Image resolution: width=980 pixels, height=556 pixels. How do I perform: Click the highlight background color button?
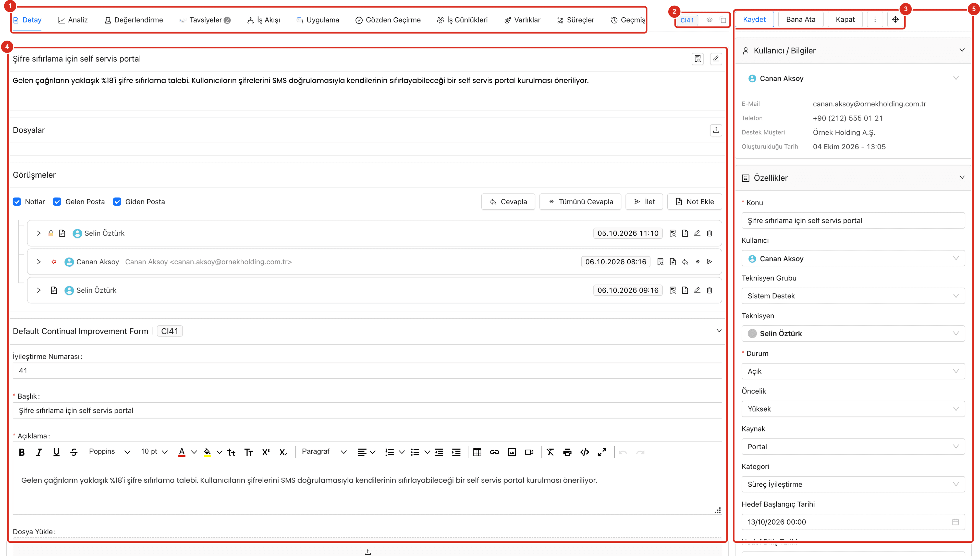click(207, 452)
